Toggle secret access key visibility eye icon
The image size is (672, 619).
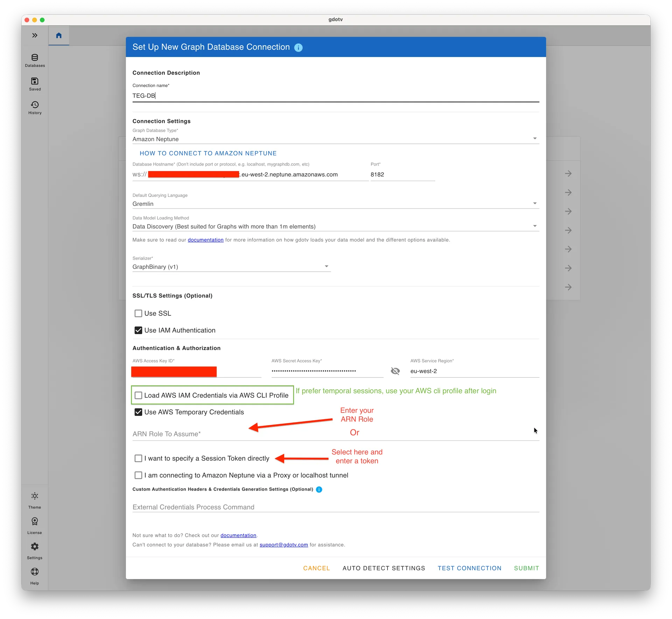395,371
